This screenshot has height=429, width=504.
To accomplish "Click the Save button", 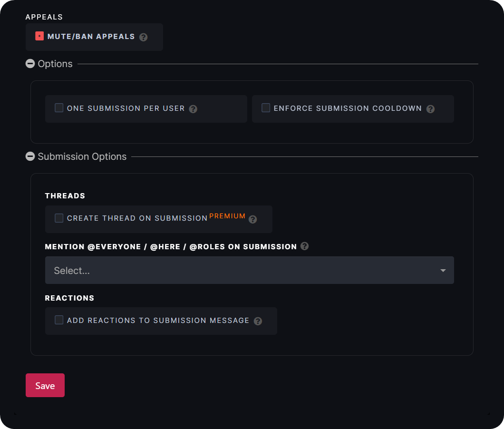I will coord(45,385).
